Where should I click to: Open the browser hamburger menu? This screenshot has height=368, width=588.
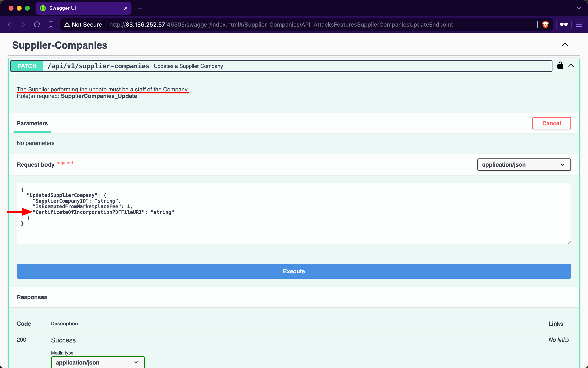pos(579,25)
